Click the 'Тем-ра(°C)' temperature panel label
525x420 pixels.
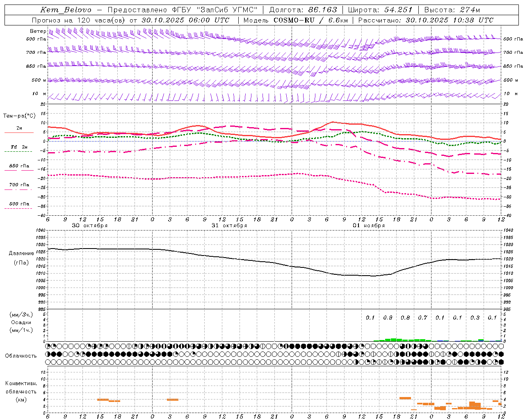pyautogui.click(x=19, y=116)
